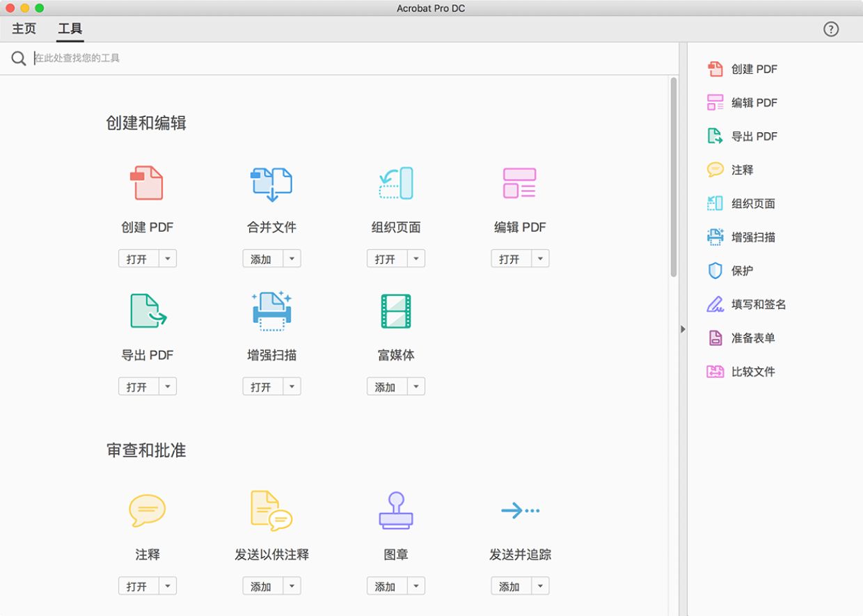The height and width of the screenshot is (616, 863).
Task: Click 打开 button under 编辑 PDF
Action: pyautogui.click(x=512, y=259)
